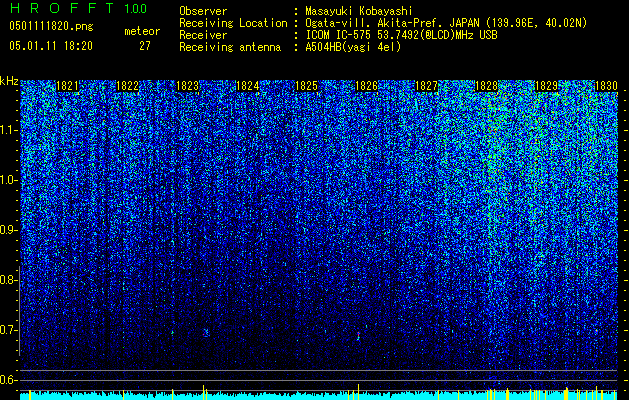Click the Observer name Masayuki Kobayashi
This screenshot has height=400, width=629.
[x=359, y=11]
